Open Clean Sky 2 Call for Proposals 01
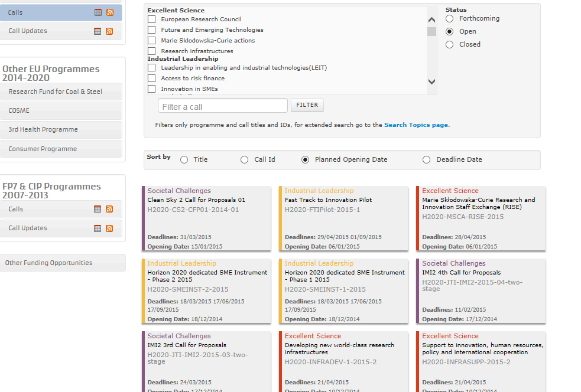This screenshot has height=392, width=581. 196,200
